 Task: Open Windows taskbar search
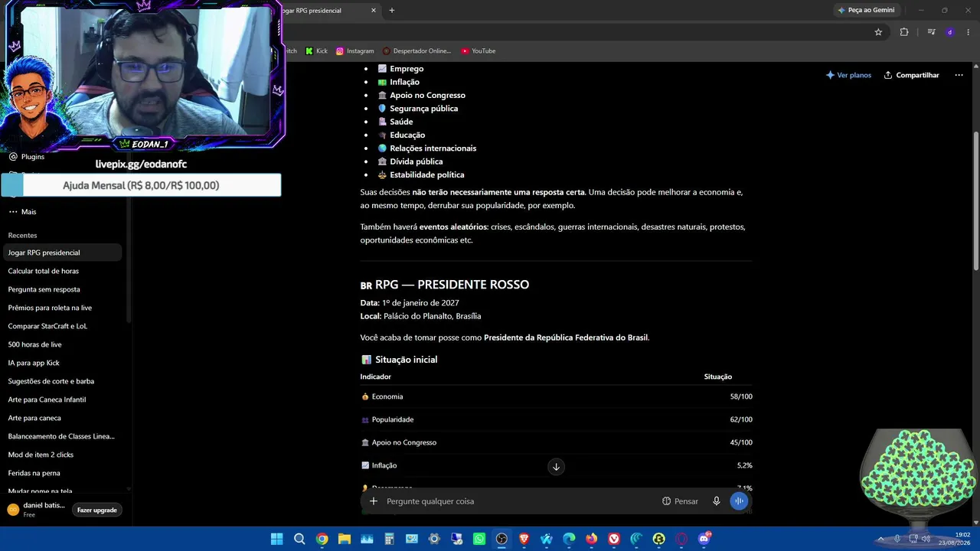[299, 539]
